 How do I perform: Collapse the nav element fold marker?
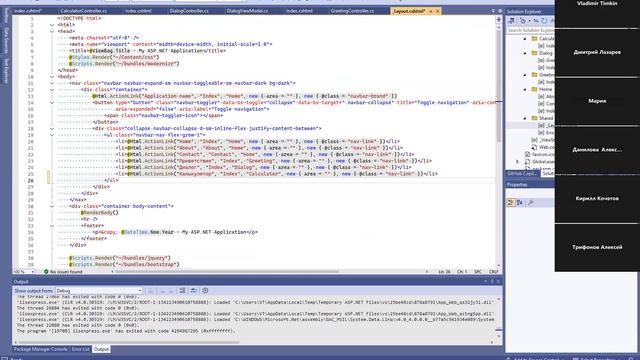(52, 83)
